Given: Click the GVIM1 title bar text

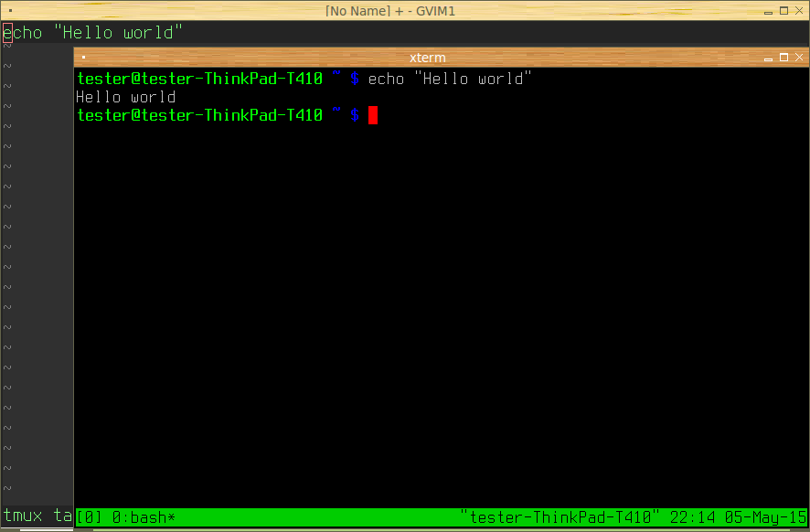Looking at the screenshot, I should 390,11.
